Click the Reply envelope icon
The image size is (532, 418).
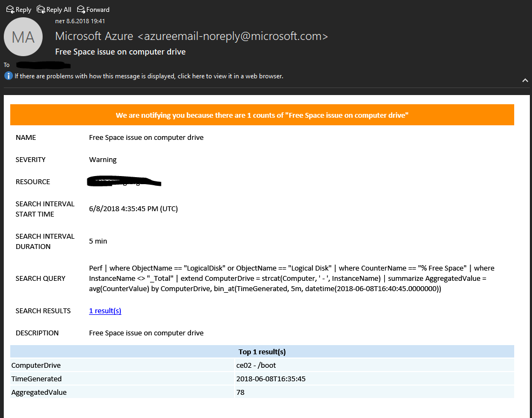(x=10, y=9)
